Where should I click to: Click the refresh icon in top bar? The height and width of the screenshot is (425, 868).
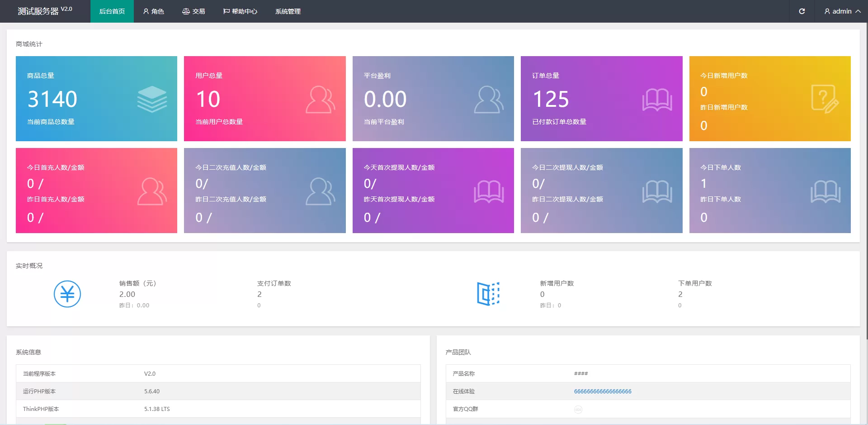pyautogui.click(x=802, y=11)
